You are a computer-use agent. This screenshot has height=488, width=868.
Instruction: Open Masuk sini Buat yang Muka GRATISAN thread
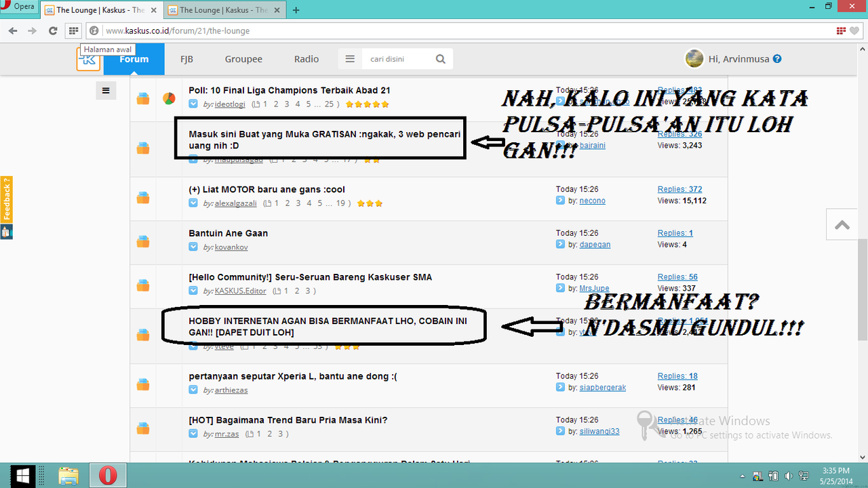tap(325, 140)
